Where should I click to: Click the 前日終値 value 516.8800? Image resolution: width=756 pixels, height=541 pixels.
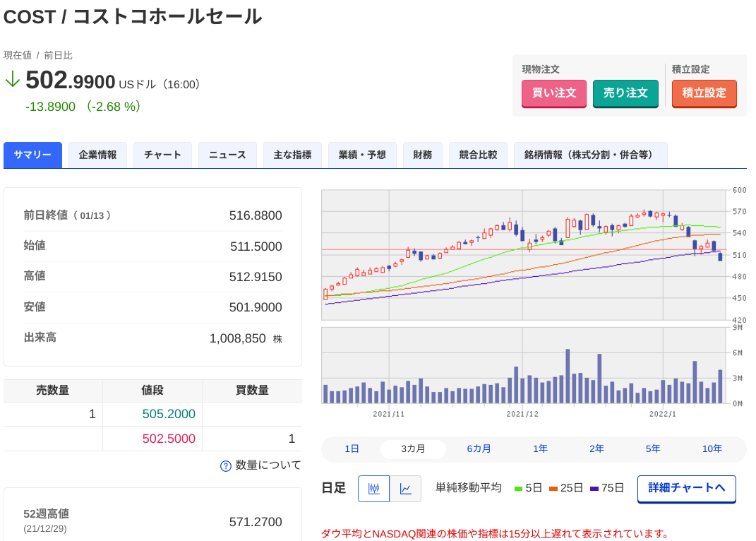256,215
